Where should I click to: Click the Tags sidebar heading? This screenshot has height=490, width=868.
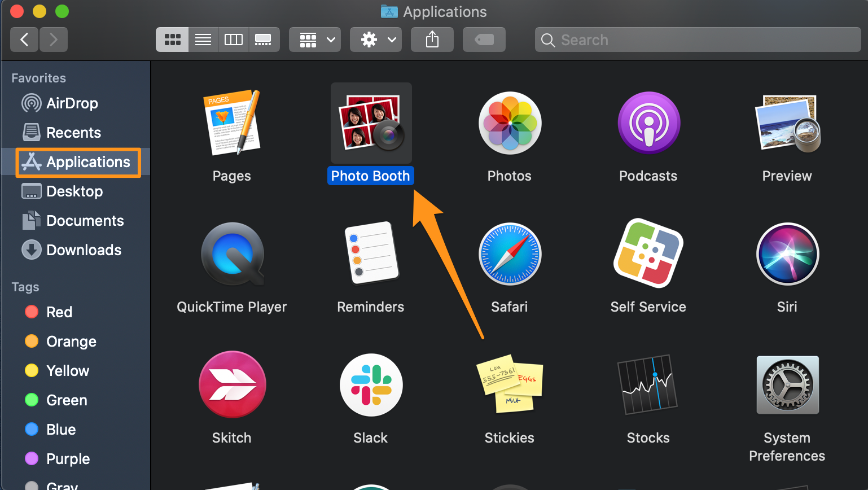click(25, 287)
